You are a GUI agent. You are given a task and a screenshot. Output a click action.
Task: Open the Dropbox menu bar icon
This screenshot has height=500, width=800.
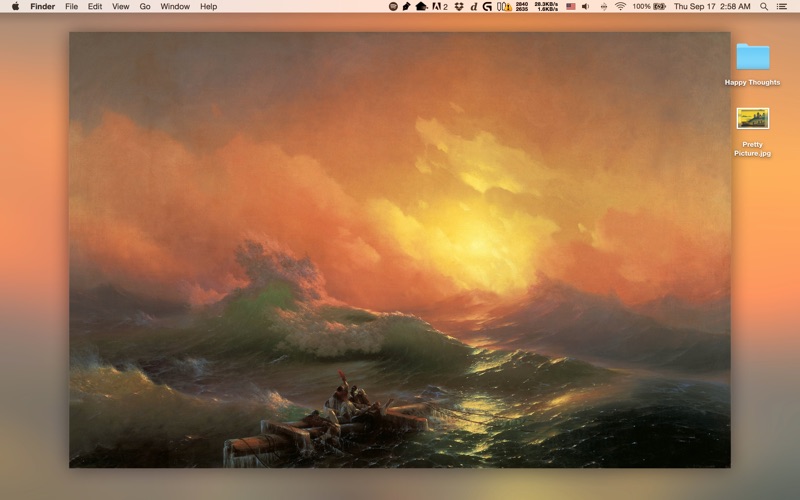coord(459,7)
